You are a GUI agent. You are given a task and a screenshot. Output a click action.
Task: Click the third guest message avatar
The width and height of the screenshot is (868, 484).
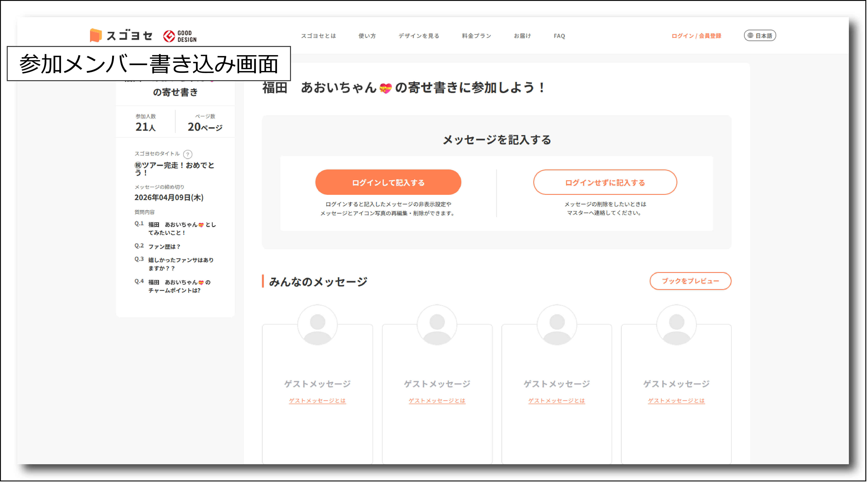click(x=557, y=325)
